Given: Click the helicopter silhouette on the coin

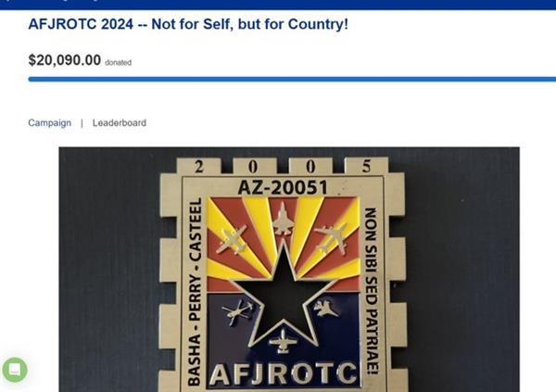Looking at the screenshot, I should point(237,311).
